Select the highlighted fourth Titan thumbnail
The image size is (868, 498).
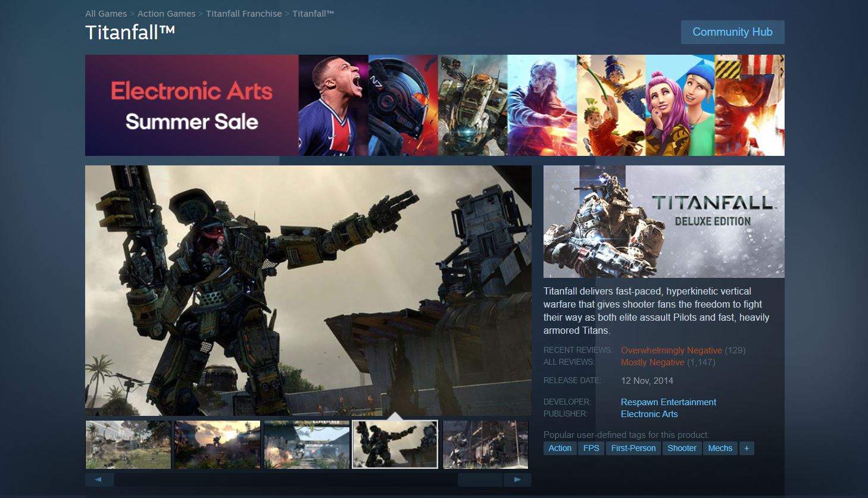395,444
